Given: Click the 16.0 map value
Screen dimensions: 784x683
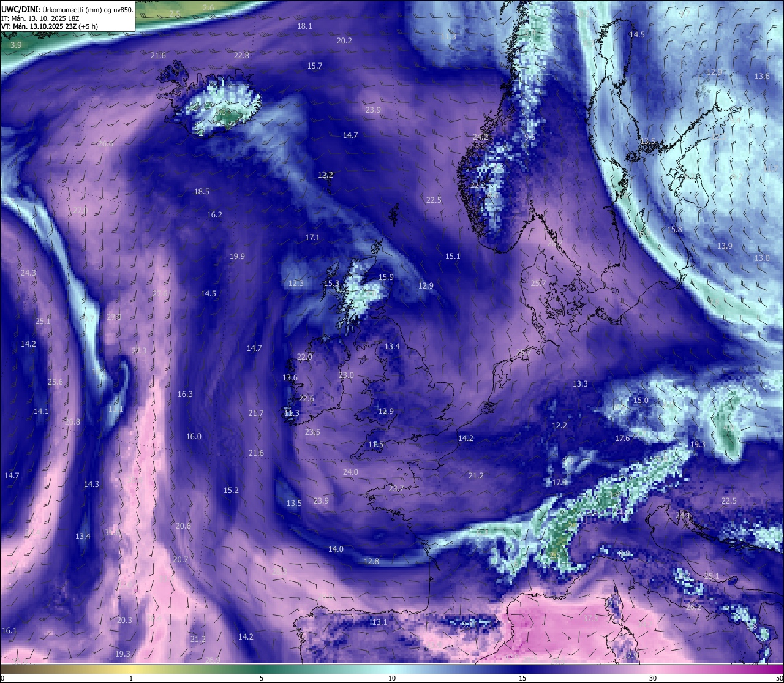Looking at the screenshot, I should tap(194, 437).
